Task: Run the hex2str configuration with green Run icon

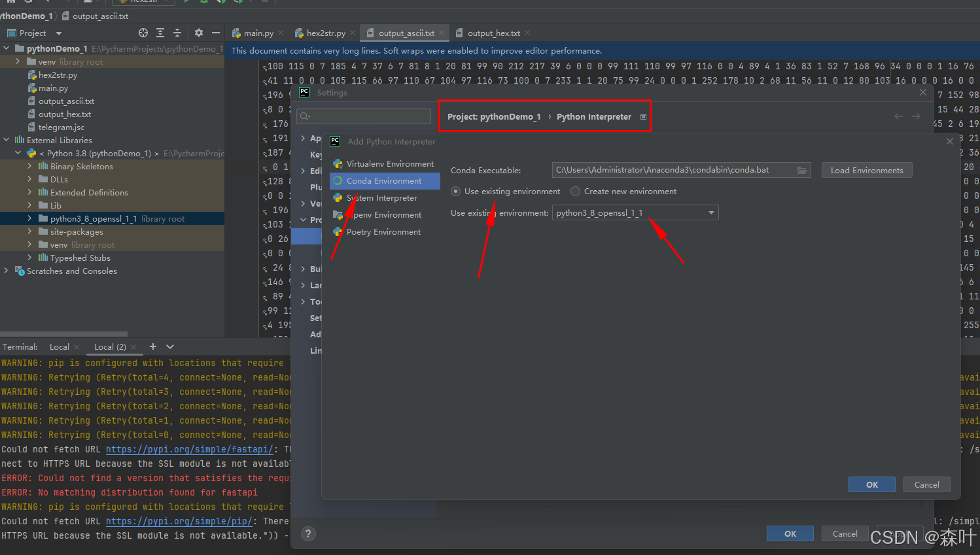Action: (x=187, y=3)
